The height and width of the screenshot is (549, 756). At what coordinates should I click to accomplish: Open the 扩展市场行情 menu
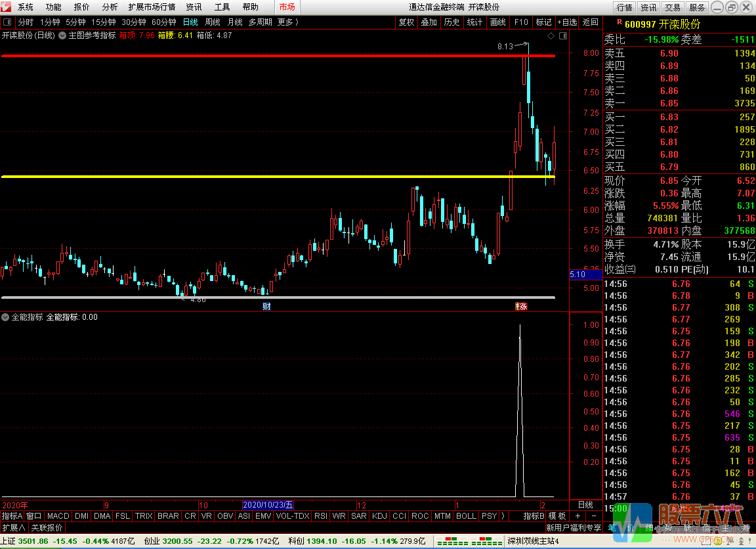click(x=152, y=7)
